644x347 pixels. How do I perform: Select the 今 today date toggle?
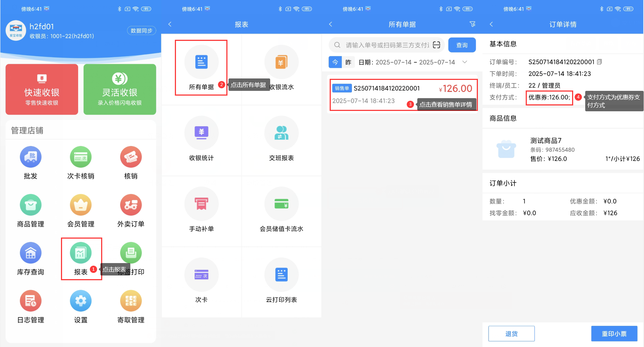[335, 62]
